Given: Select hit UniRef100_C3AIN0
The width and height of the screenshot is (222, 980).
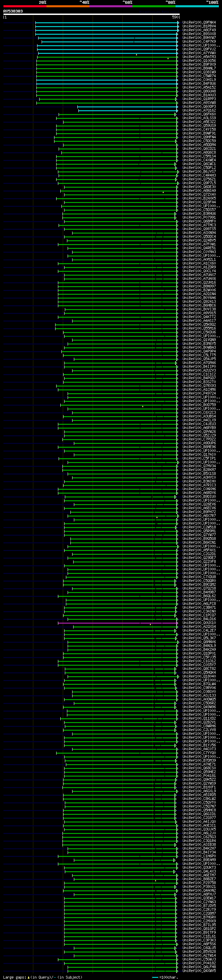Looking at the screenshot, I should coord(199,612).
